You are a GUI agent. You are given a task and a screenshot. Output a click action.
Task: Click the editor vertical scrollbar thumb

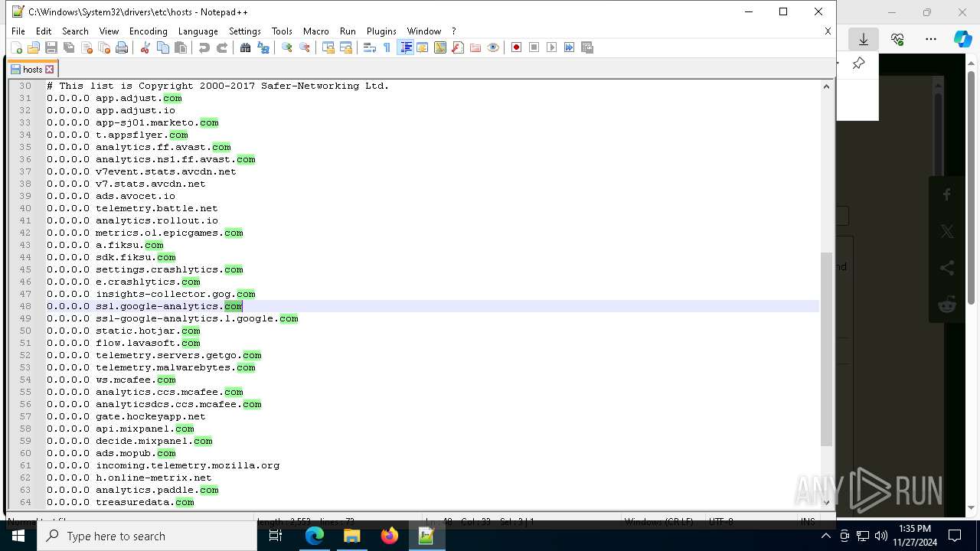pyautogui.click(x=826, y=349)
